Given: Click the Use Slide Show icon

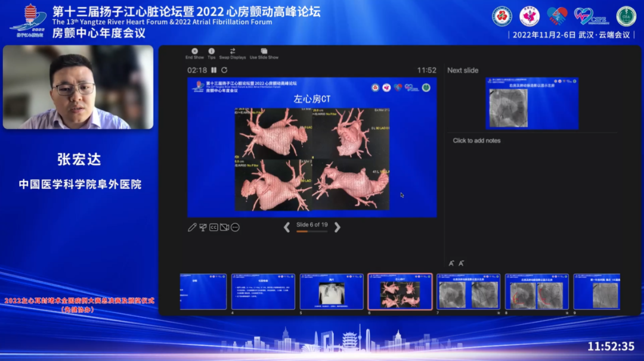Looking at the screenshot, I should [264, 52].
